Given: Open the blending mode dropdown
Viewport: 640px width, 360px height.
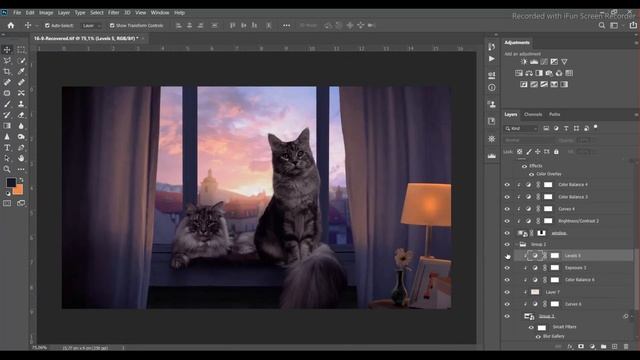Looking at the screenshot, I should (x=529, y=140).
